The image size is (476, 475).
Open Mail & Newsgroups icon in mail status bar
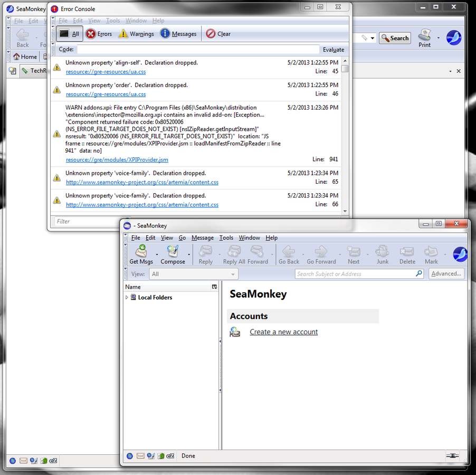(140, 456)
